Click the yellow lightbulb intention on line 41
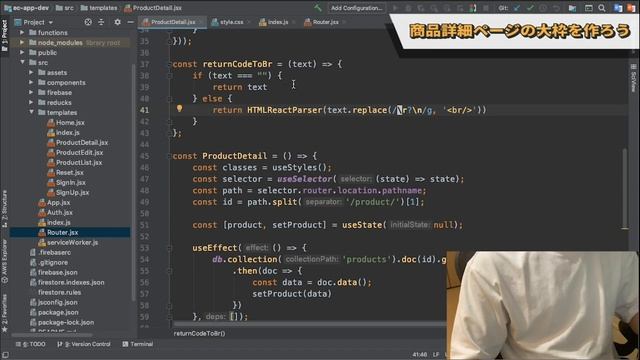 click(179, 109)
